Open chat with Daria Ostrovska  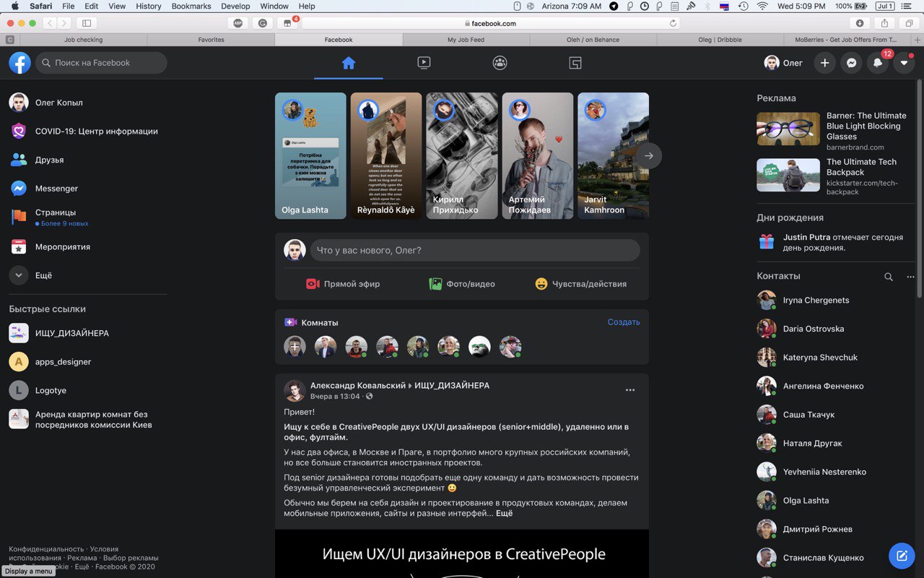[835, 329]
